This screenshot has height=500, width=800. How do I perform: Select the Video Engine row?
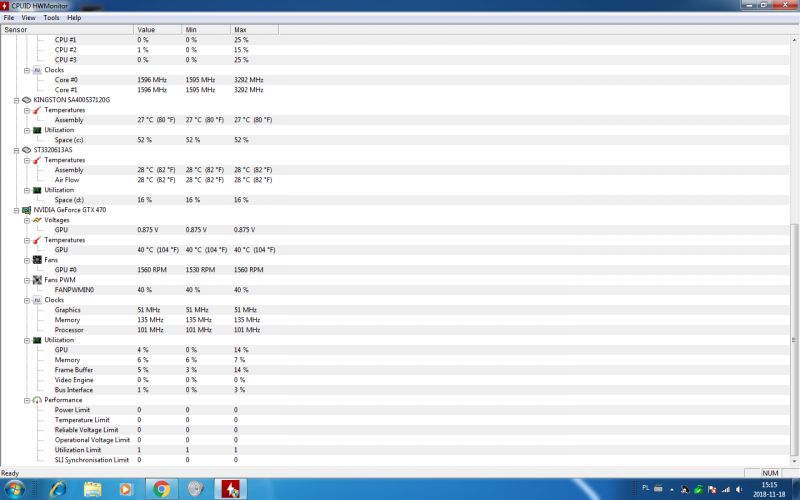pos(395,380)
